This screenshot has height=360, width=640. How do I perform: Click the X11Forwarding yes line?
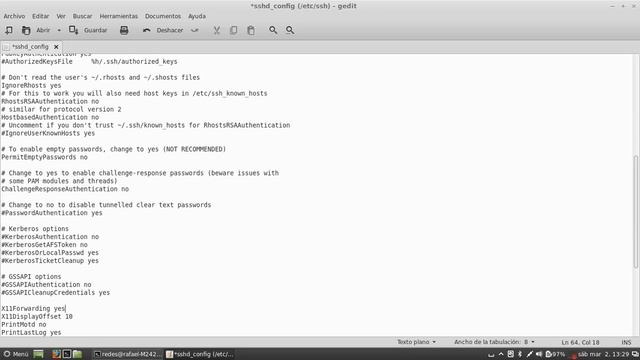pyautogui.click(x=33, y=309)
